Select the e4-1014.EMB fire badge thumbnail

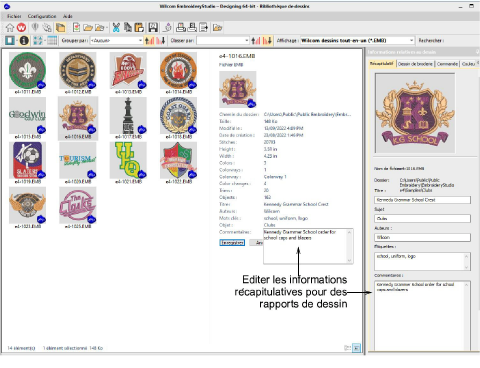(178, 73)
